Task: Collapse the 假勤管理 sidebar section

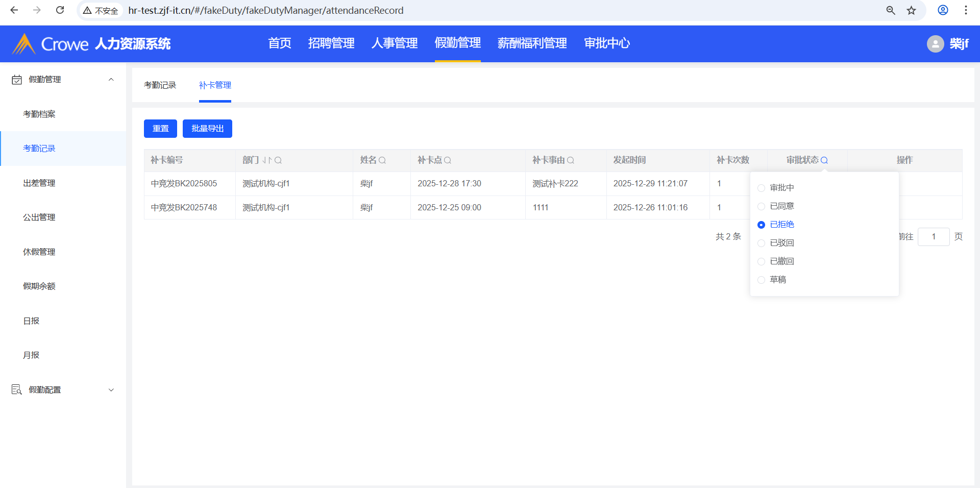Action: [111, 80]
